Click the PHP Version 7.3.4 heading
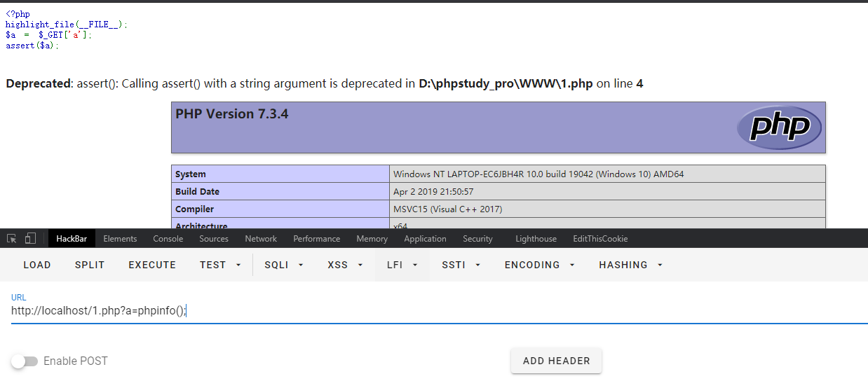The height and width of the screenshot is (388, 868). point(231,113)
